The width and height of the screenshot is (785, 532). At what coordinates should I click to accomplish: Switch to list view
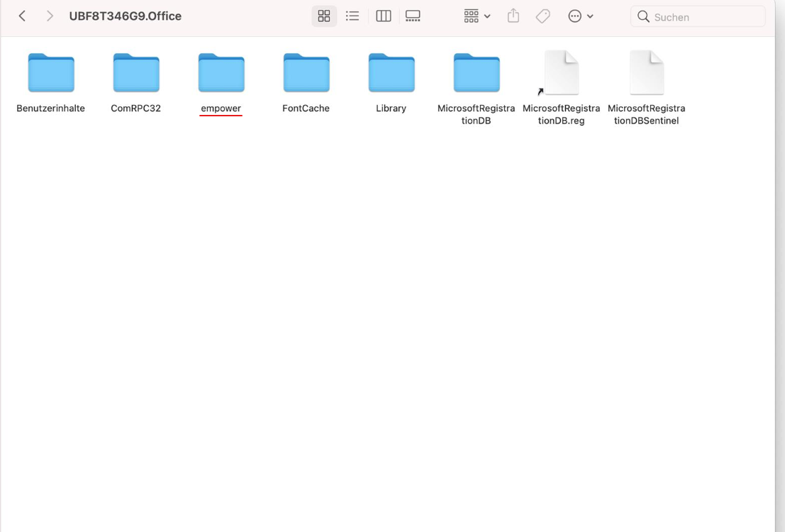pos(352,16)
